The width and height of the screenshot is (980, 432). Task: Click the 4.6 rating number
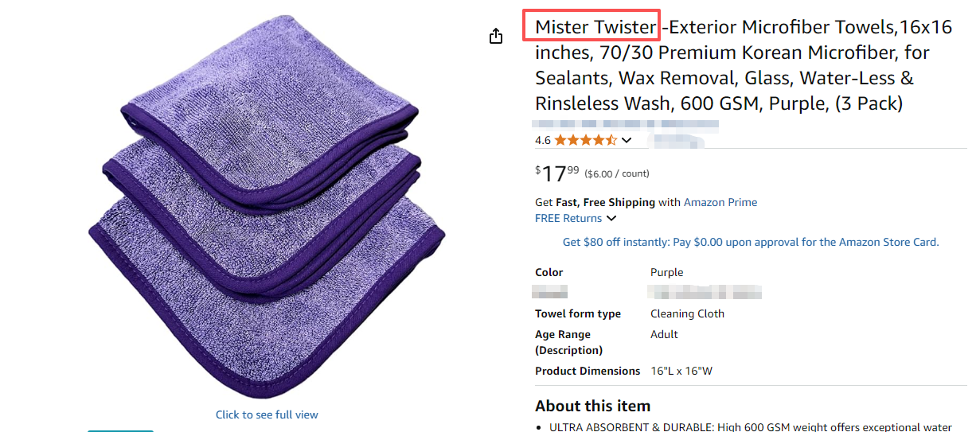pos(543,140)
